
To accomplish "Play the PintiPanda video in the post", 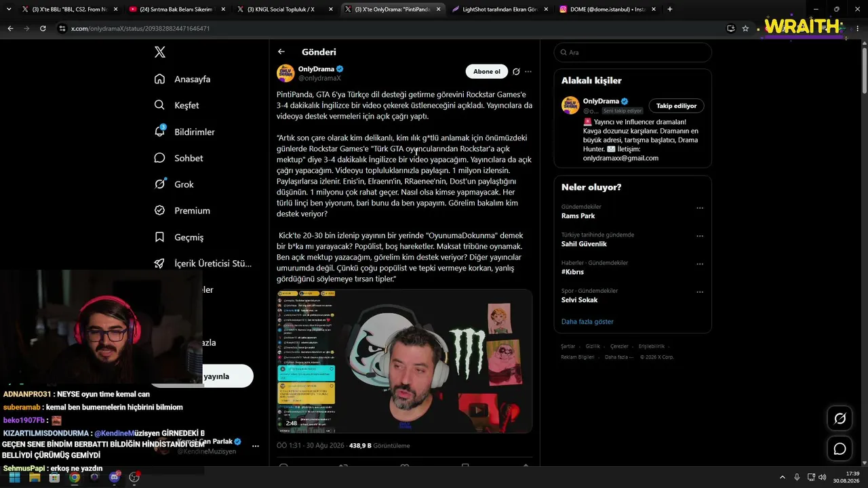I will [404, 361].
